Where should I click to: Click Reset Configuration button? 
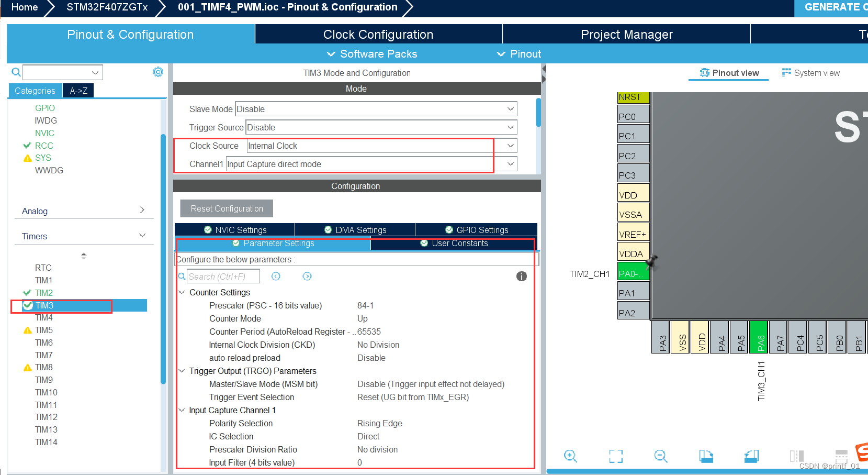click(x=227, y=208)
